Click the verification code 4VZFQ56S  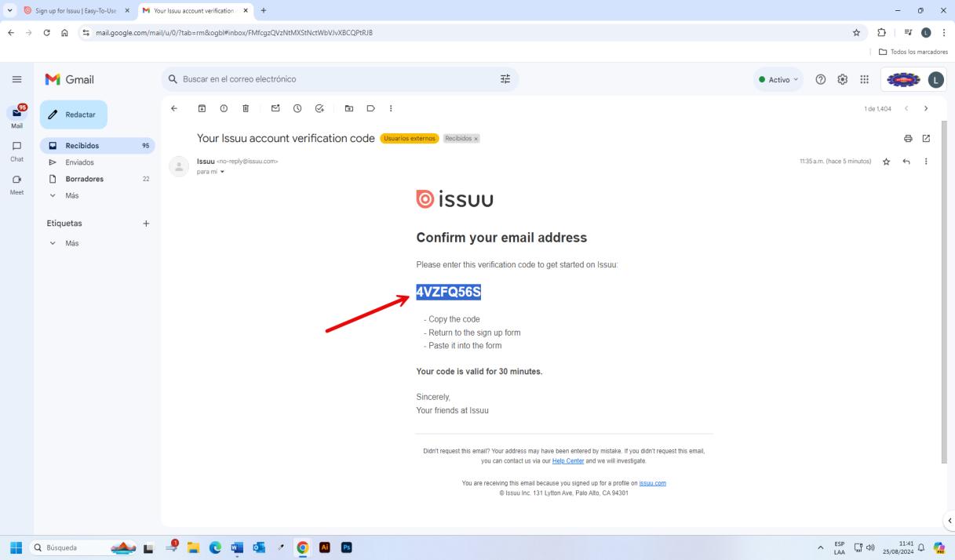(448, 293)
